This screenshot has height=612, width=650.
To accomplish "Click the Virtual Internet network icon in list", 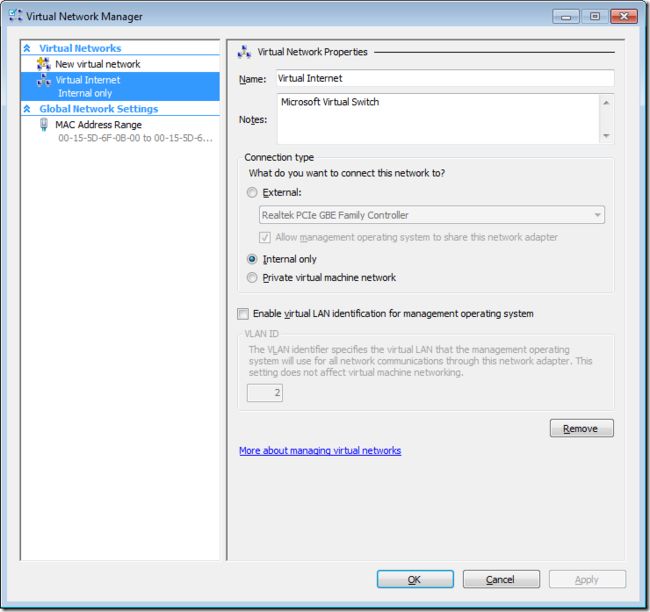I will tap(44, 80).
